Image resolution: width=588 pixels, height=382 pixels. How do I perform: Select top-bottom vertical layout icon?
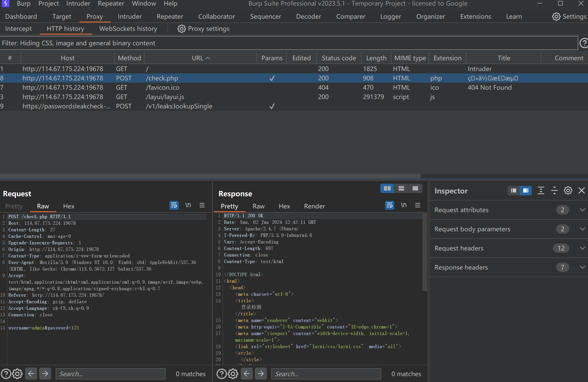[x=401, y=189]
